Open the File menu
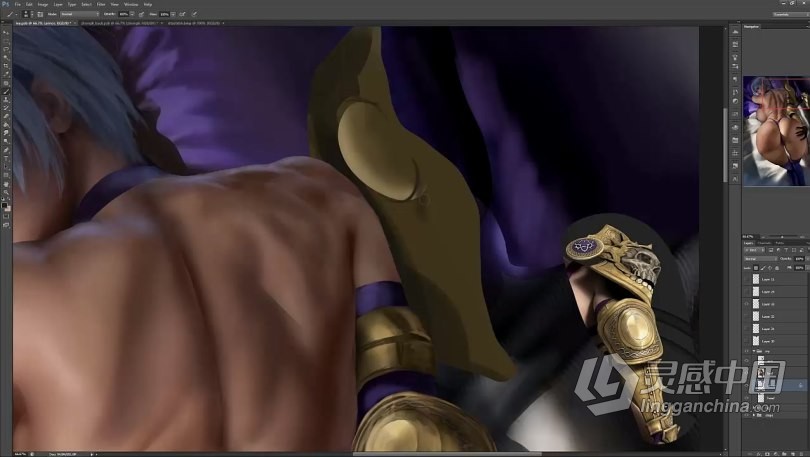The height and width of the screenshot is (457, 810). click(18, 5)
